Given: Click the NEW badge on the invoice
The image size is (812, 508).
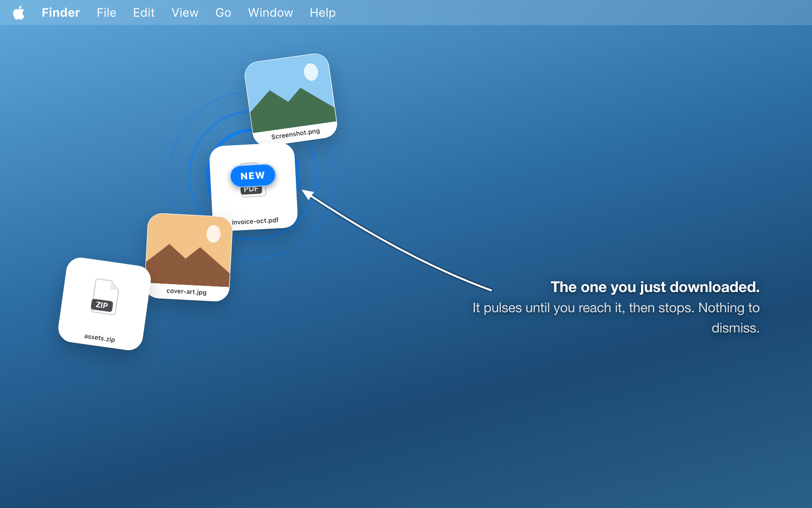Looking at the screenshot, I should tap(253, 175).
